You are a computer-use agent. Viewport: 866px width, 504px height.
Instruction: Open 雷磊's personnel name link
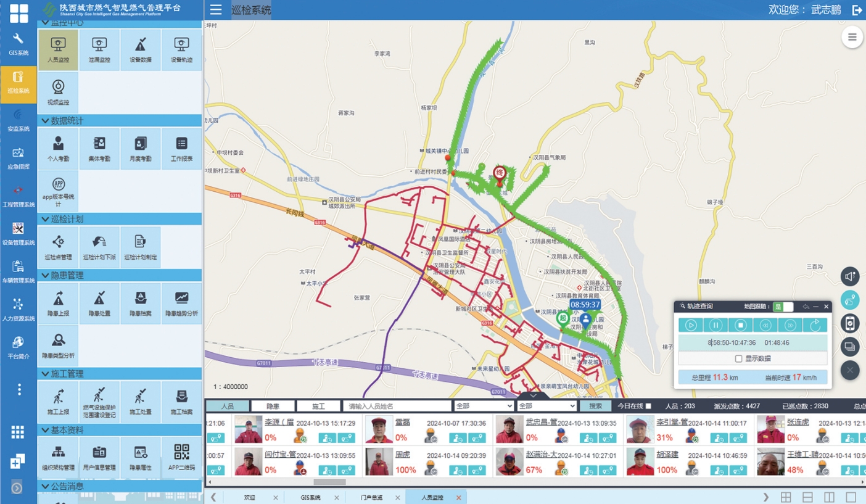tap(403, 423)
